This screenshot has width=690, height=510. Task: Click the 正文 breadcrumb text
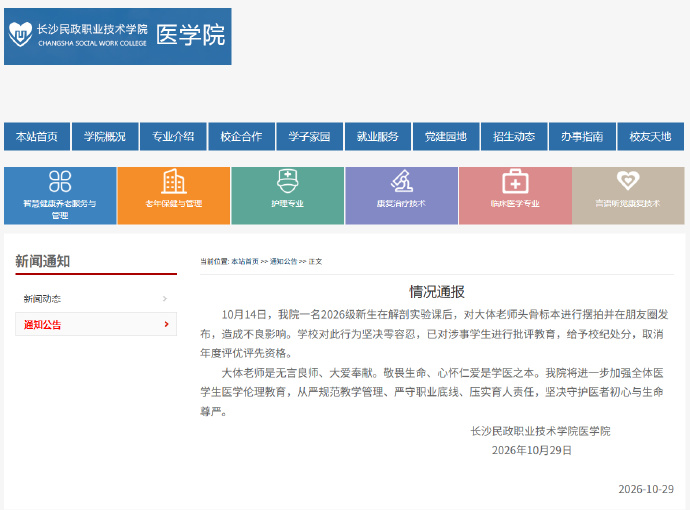click(315, 261)
